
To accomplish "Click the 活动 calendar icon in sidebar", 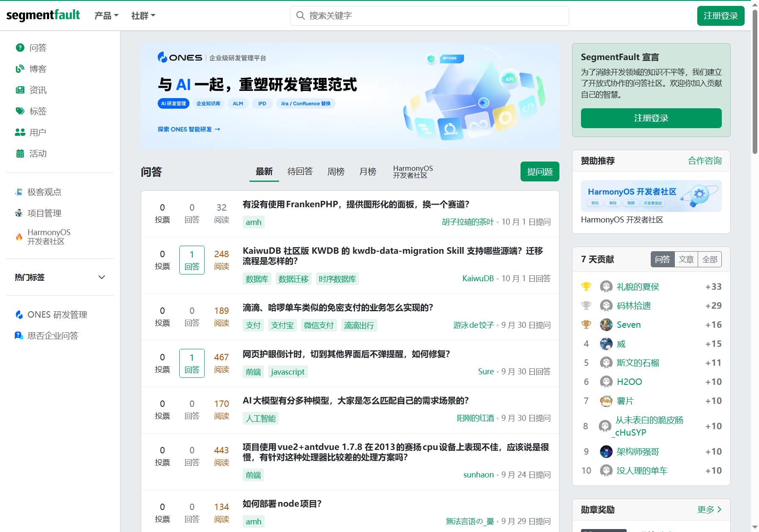I will 20,154.
